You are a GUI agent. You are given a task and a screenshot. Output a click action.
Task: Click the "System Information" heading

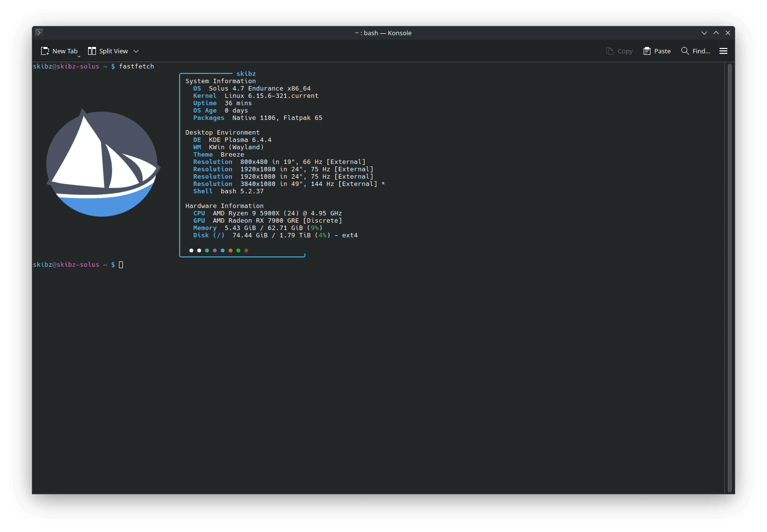click(221, 81)
